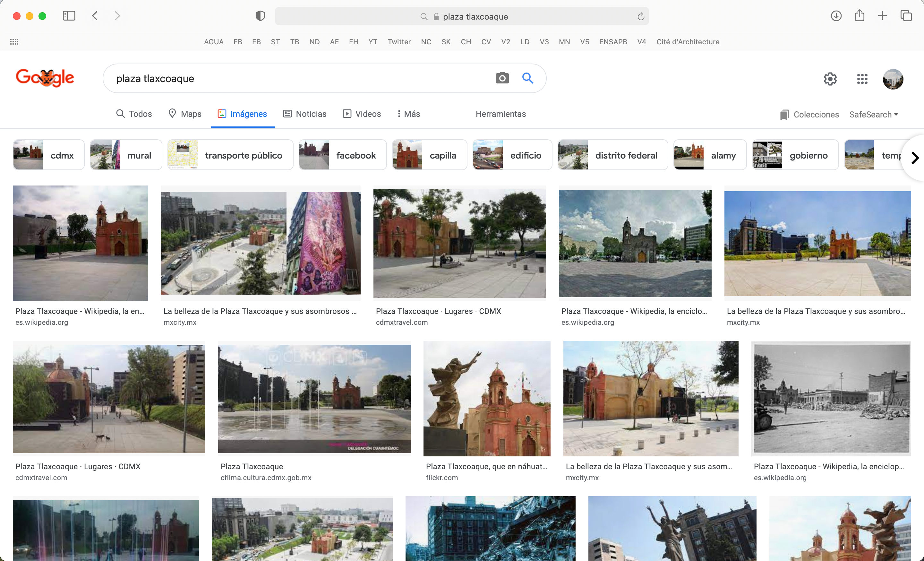
Task: Filter results by capilla chip
Action: (430, 155)
